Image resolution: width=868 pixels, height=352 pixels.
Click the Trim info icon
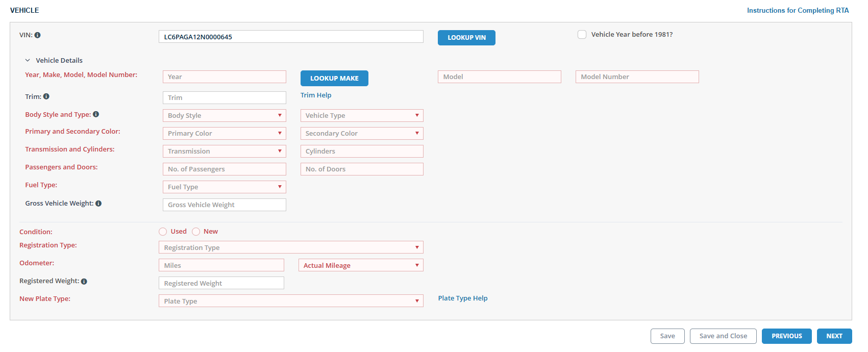pyautogui.click(x=46, y=96)
